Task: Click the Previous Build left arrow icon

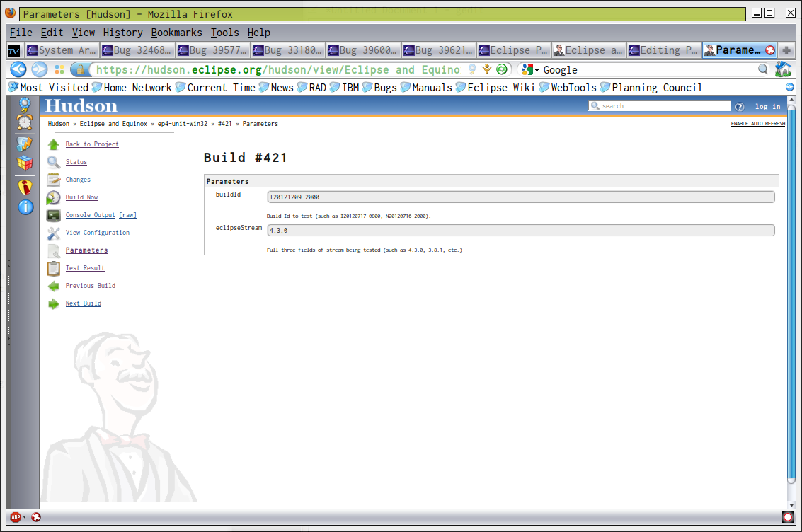Action: tap(53, 287)
